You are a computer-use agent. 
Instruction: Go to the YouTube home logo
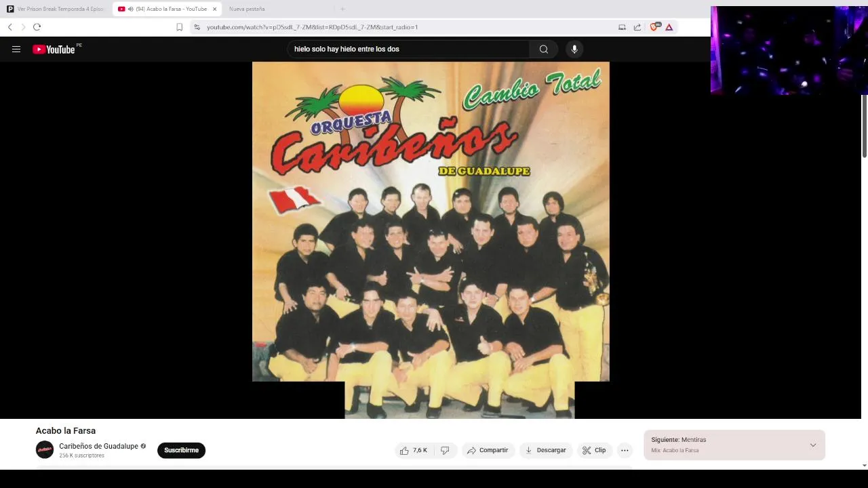(54, 49)
